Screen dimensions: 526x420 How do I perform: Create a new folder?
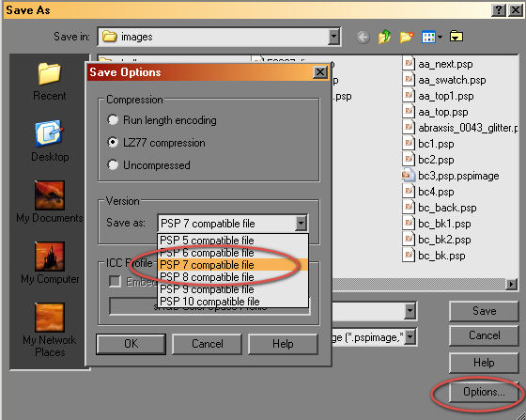pos(406,37)
